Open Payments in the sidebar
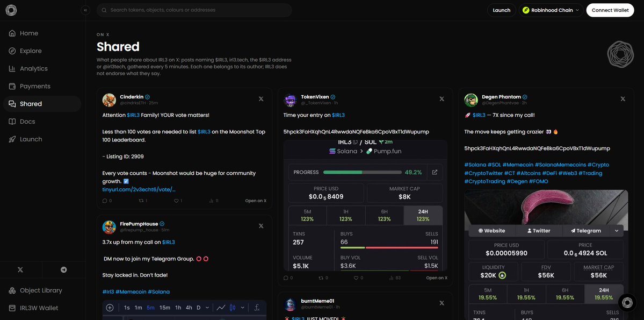Viewport: 644px width, 320px height. pos(42,87)
